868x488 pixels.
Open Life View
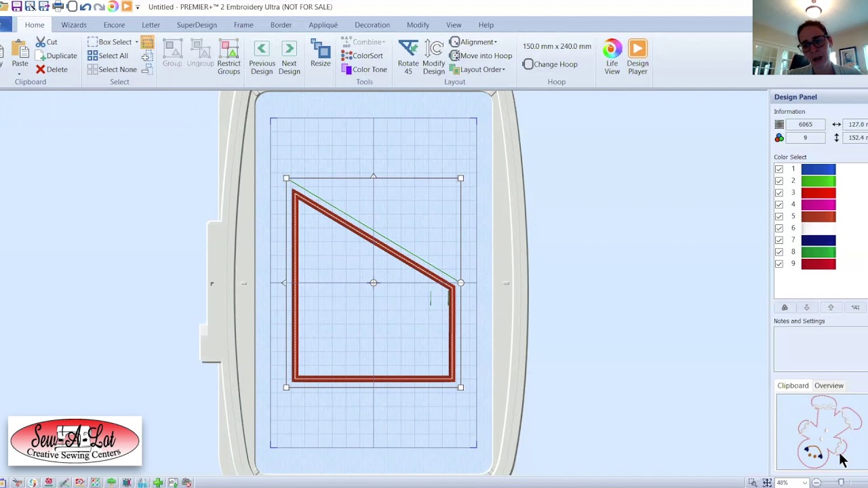pos(612,57)
